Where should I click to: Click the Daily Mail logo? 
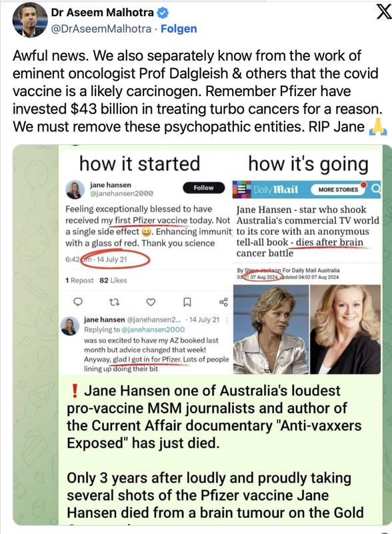coord(275,190)
